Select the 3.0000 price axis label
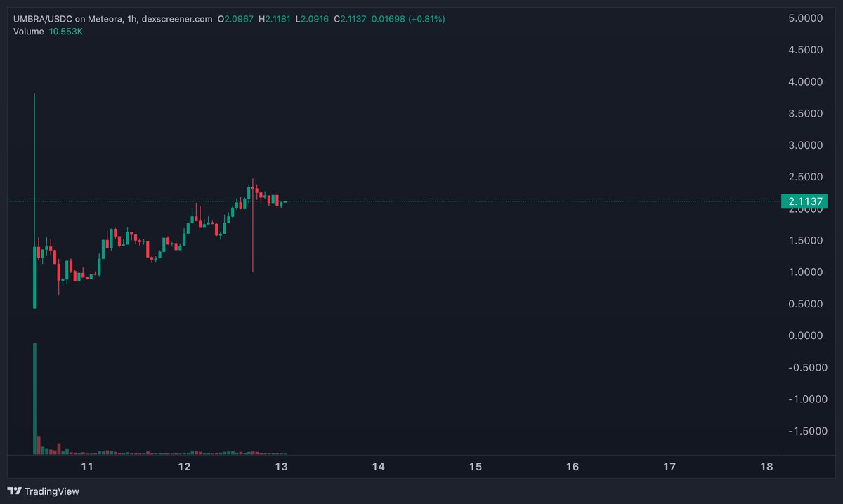This screenshot has width=843, height=504. [806, 145]
